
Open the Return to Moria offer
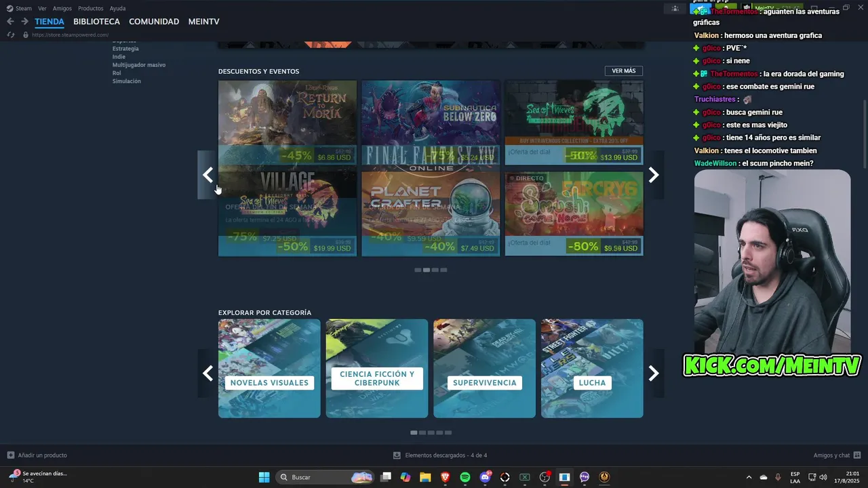point(288,123)
